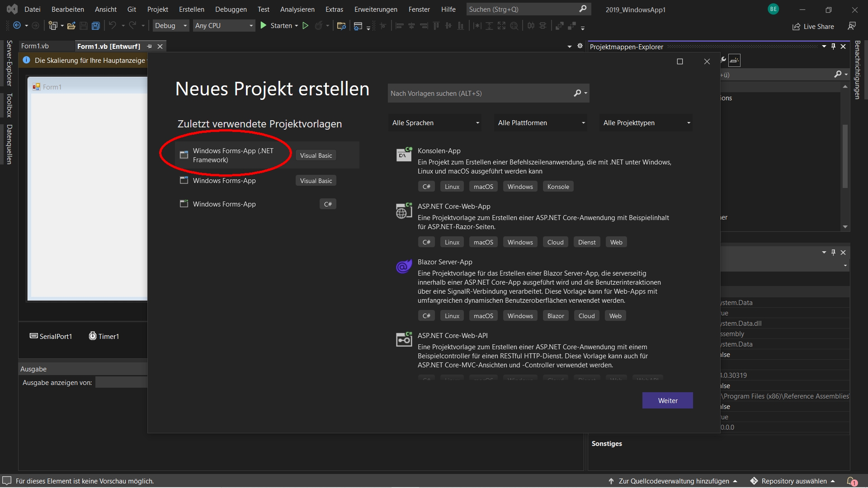Viewport: 868px width, 488px height.
Task: Open the Toolbox side tab
Action: point(9,105)
